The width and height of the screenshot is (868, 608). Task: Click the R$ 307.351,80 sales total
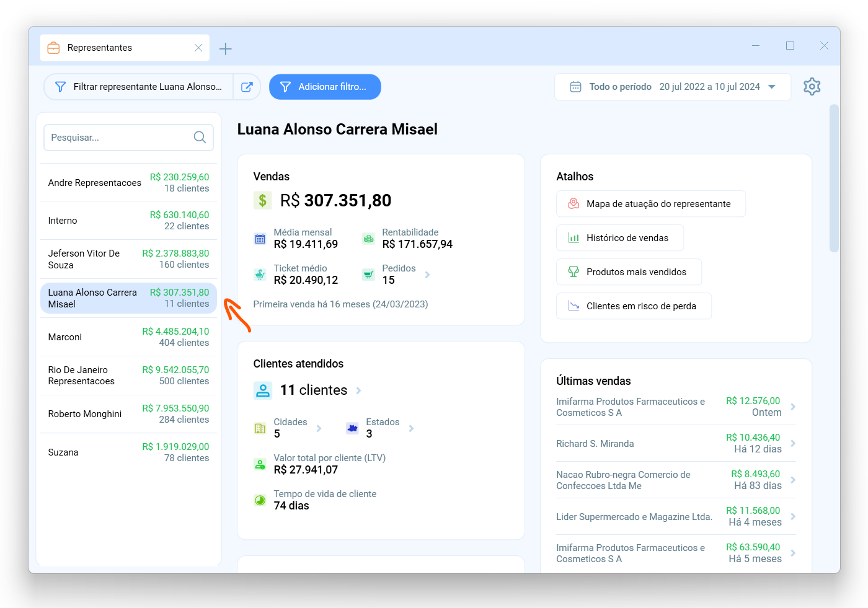(335, 200)
